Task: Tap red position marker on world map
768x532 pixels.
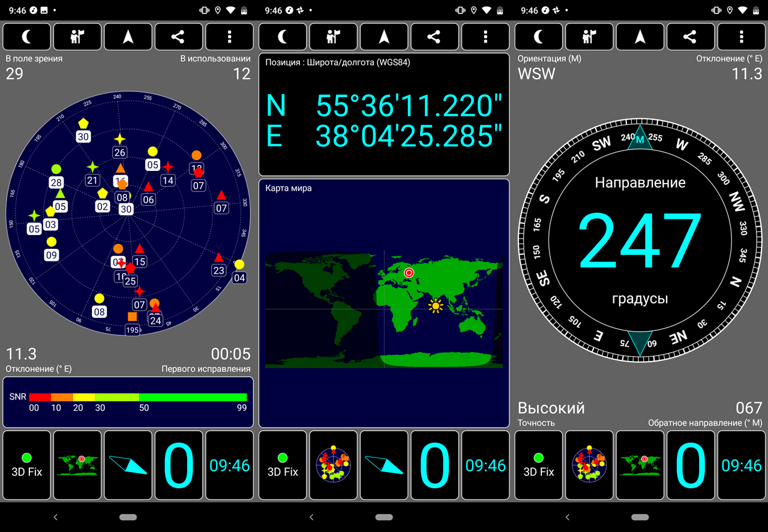Action: tap(409, 273)
